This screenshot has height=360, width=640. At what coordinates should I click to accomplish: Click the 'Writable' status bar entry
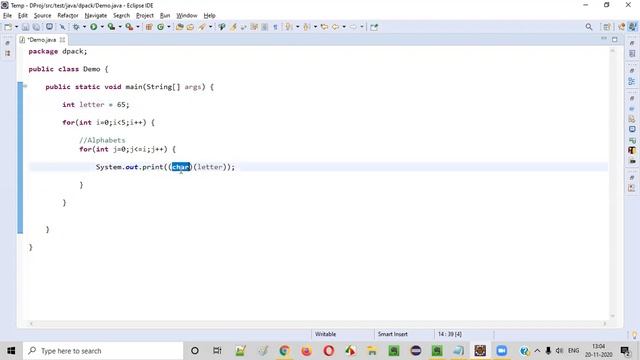325,334
